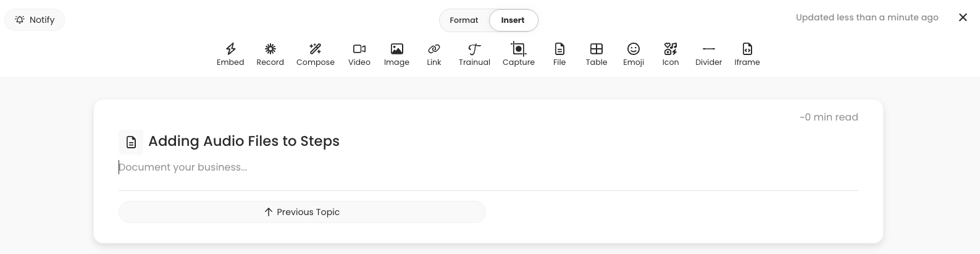Screen dimensions: 980x254
Task: Add a Link via toolbar
Action: click(x=434, y=54)
